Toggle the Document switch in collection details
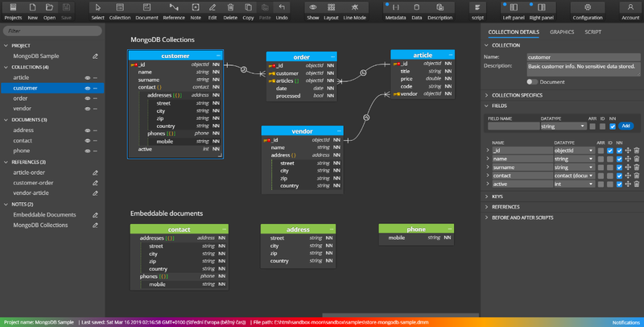Image resolution: width=644 pixels, height=327 pixels. (531, 81)
